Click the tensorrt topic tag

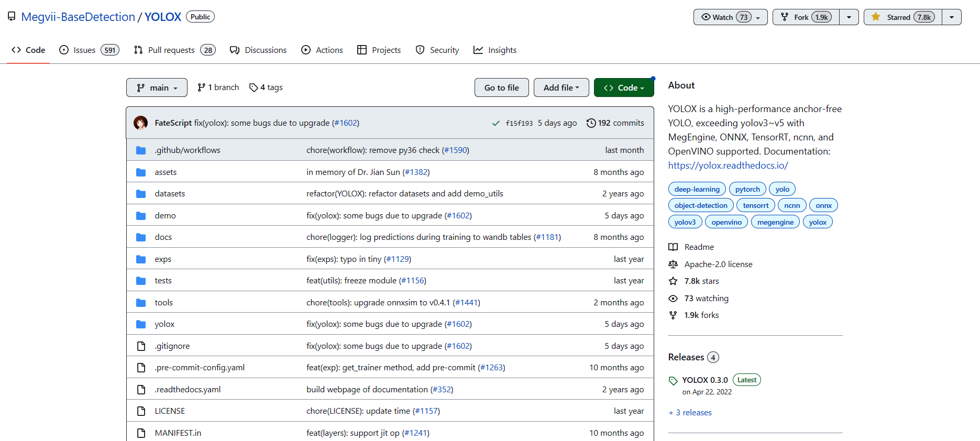point(755,205)
